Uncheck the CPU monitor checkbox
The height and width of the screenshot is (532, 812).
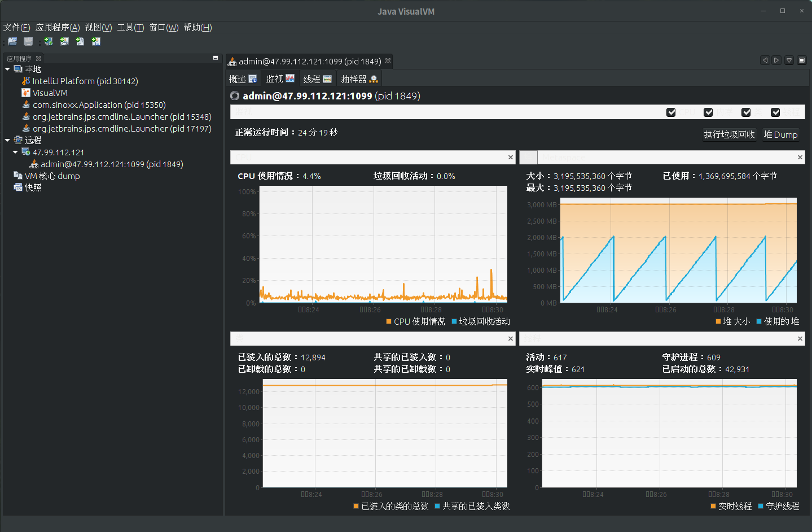[x=671, y=112]
